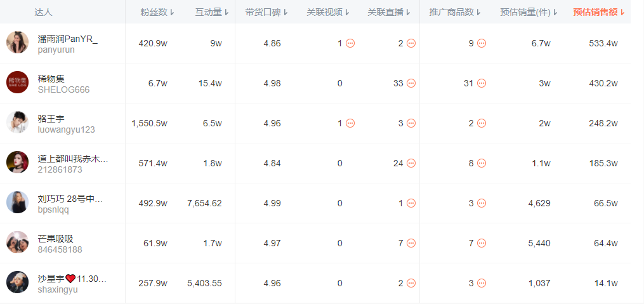Image resolution: width=644 pixels, height=304 pixels.
Task: Sort by 预估销量(件) column
Action: click(x=529, y=12)
